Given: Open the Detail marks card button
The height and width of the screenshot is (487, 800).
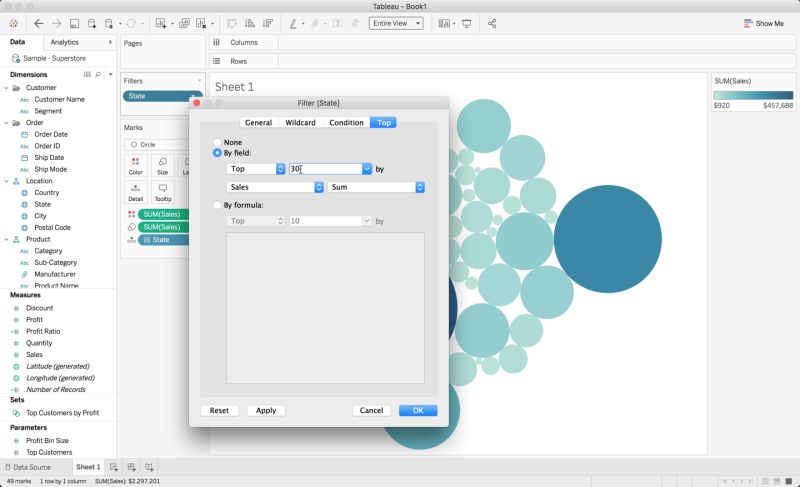Looking at the screenshot, I should [x=135, y=192].
